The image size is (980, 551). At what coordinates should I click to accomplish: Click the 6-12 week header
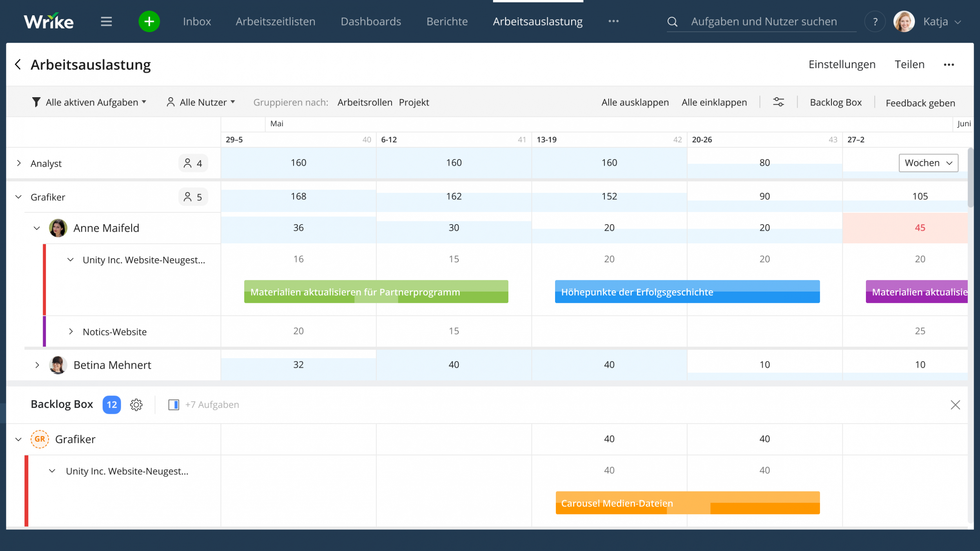point(454,140)
